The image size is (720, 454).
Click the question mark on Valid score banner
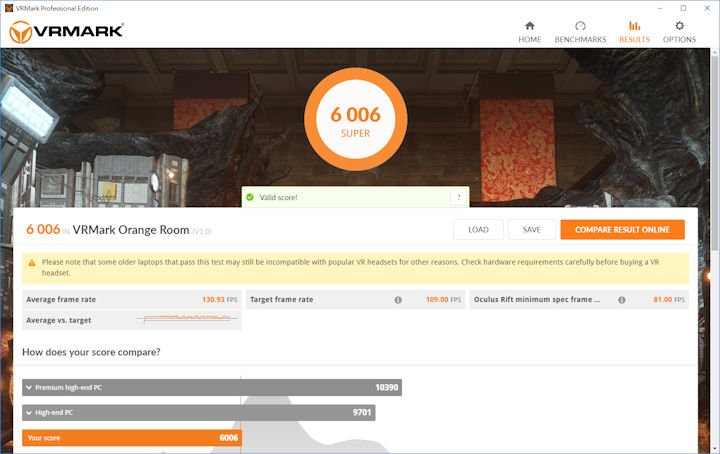tap(458, 197)
